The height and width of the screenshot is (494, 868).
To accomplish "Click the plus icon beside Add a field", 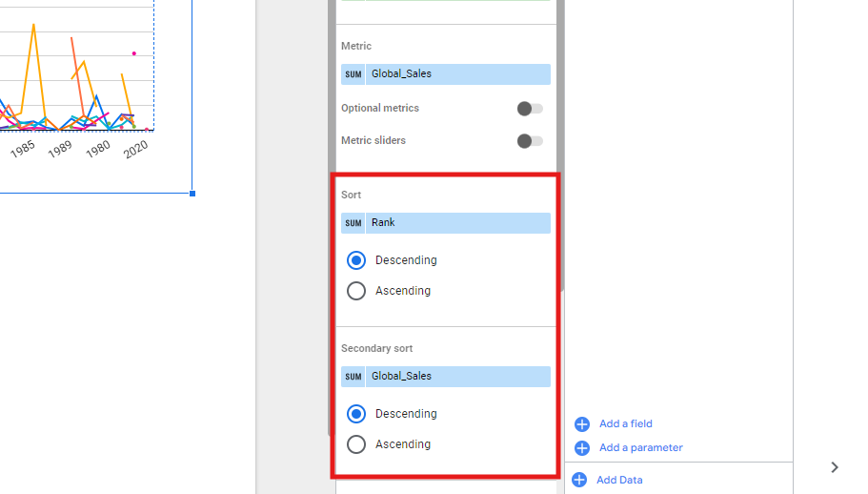I will coord(582,424).
